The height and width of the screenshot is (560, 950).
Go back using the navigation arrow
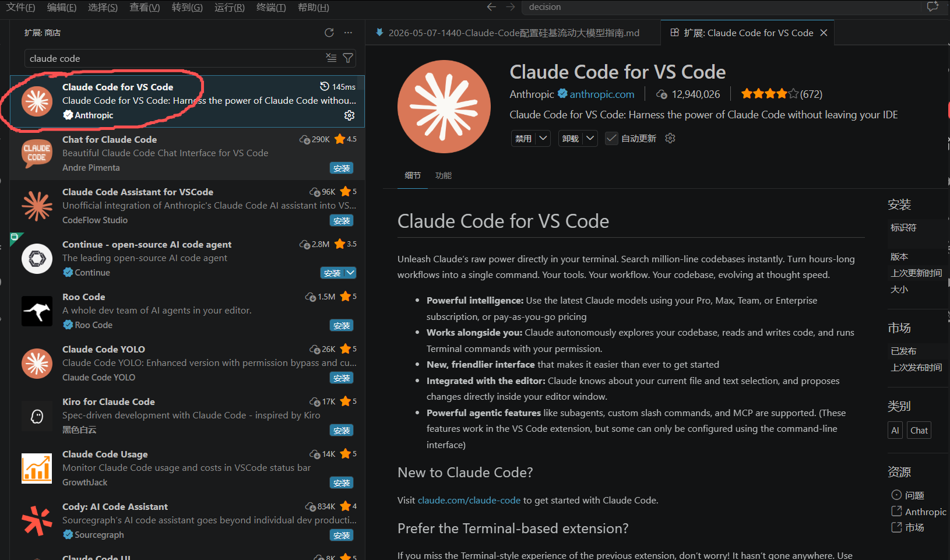point(491,7)
